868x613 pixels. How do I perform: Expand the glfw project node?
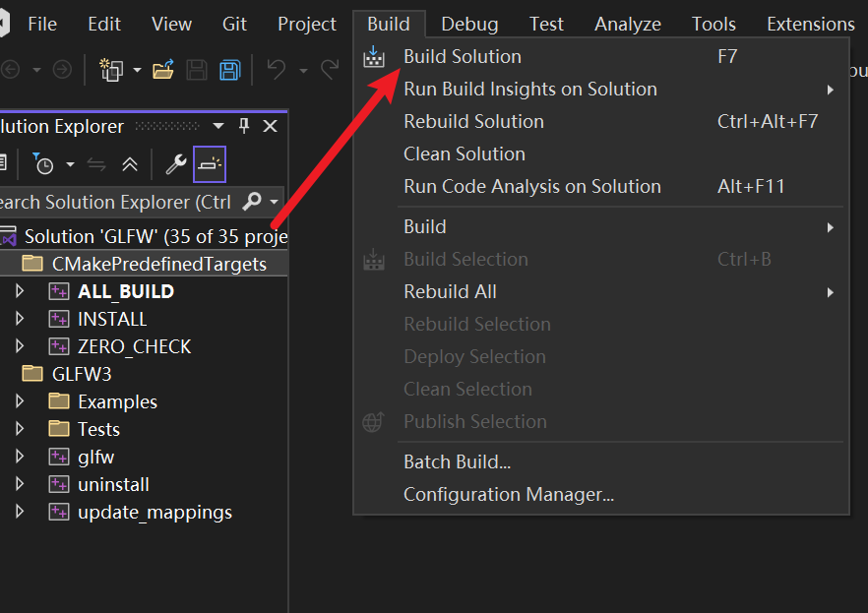pyautogui.click(x=20, y=457)
